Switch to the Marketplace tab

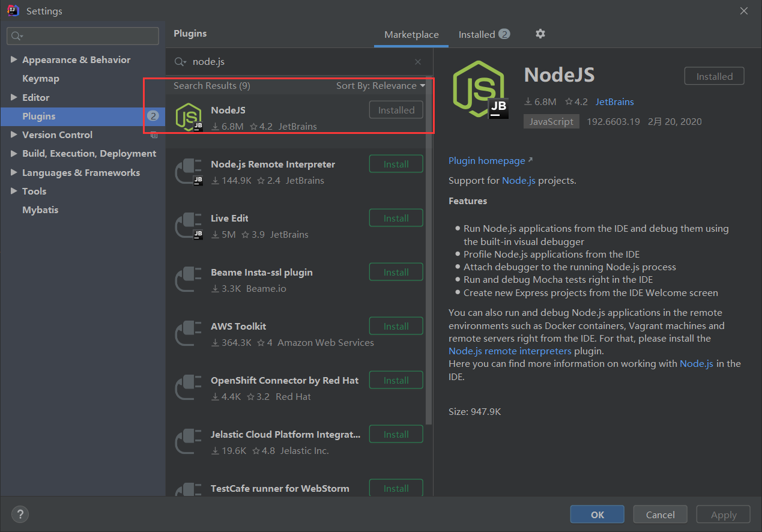pos(411,35)
